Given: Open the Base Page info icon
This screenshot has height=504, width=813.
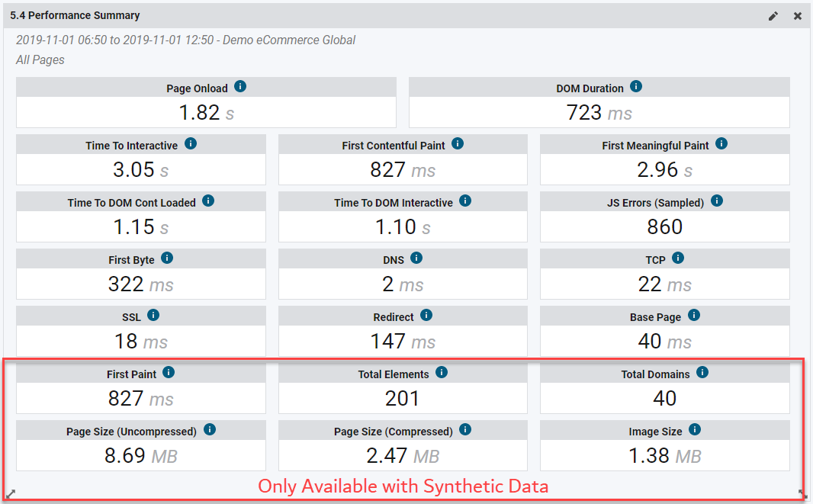Looking at the screenshot, I should (x=694, y=315).
